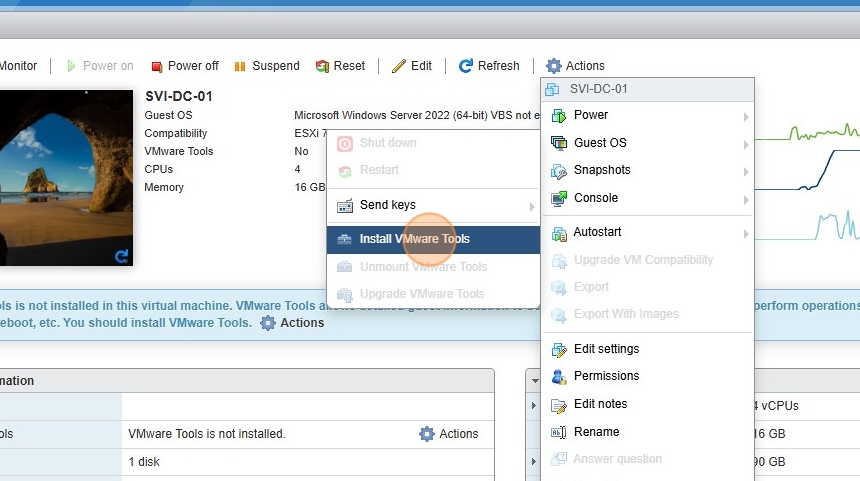This screenshot has width=860, height=481.
Task: Click the Console menu icon
Action: click(x=559, y=199)
